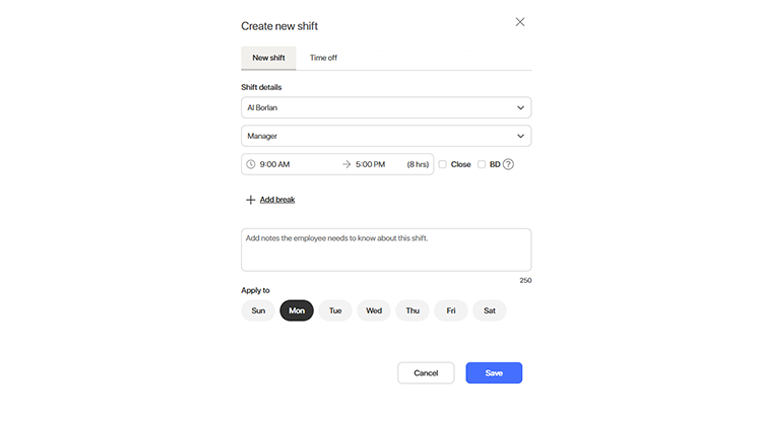The height and width of the screenshot is (430, 758).
Task: Close the Create new shift dialog
Action: coord(520,22)
